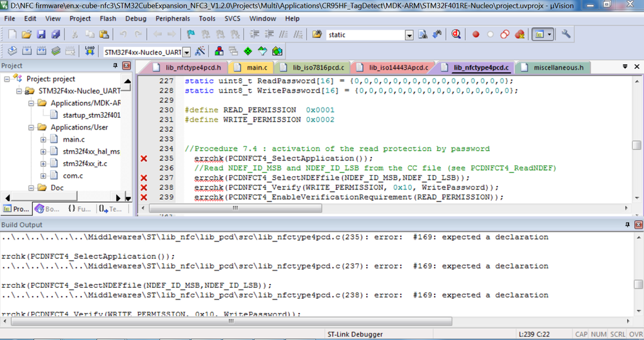Click the Translate current file icon

tap(12, 52)
